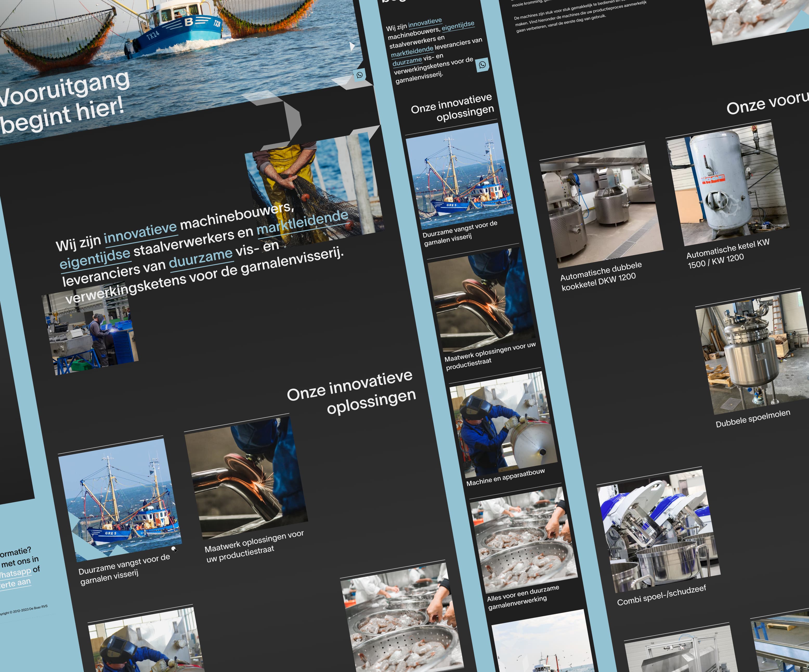Open the welder photo on the mobile page
809x672 pixels.
tap(504, 425)
